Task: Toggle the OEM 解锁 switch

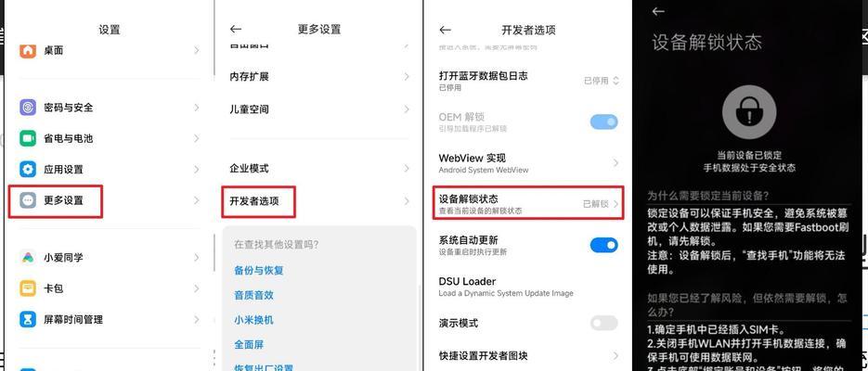Action: [603, 122]
